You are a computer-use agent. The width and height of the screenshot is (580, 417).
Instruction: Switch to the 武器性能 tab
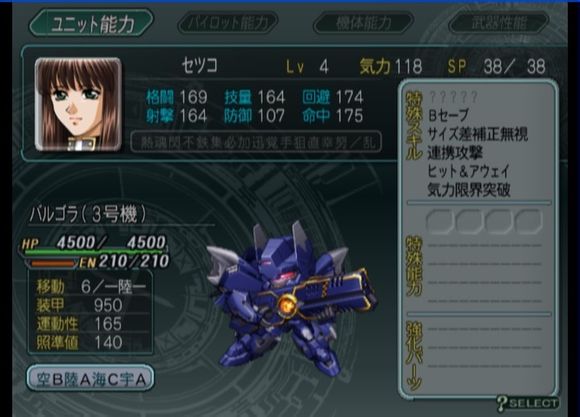(499, 23)
